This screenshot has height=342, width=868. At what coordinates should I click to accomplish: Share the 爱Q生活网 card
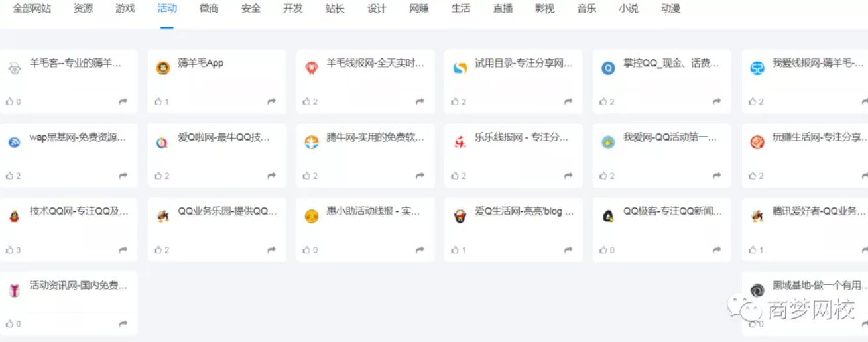pos(569,250)
